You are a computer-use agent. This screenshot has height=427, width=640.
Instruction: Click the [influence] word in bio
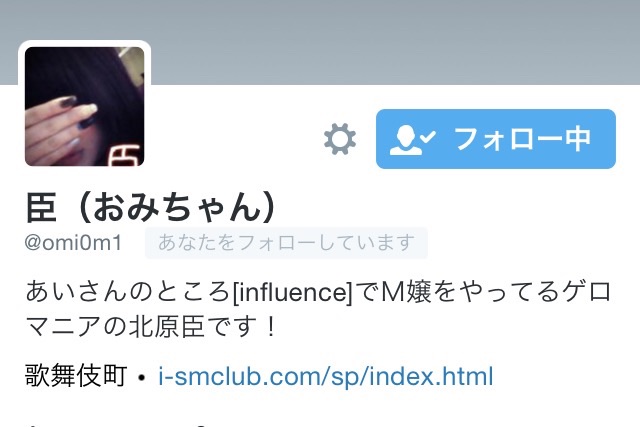[292, 292]
